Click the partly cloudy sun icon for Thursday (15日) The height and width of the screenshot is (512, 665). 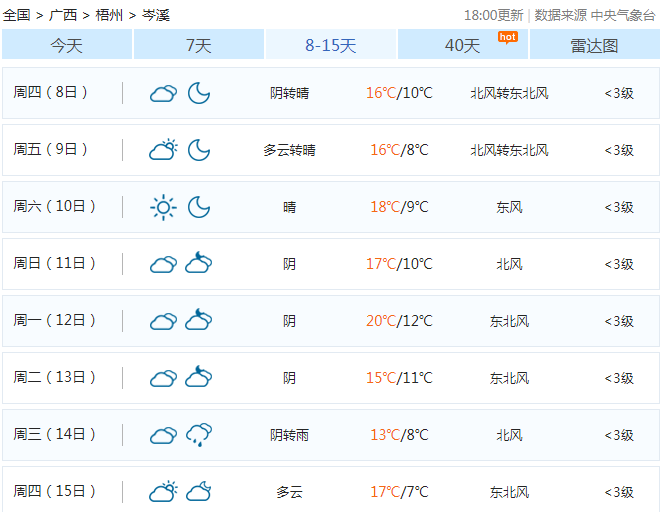click(x=163, y=492)
